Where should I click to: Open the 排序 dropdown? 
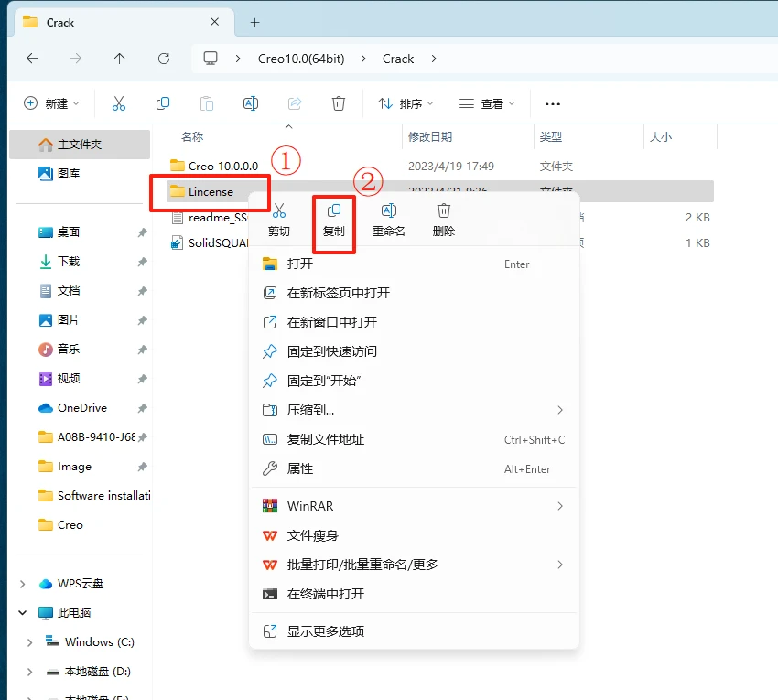405,103
